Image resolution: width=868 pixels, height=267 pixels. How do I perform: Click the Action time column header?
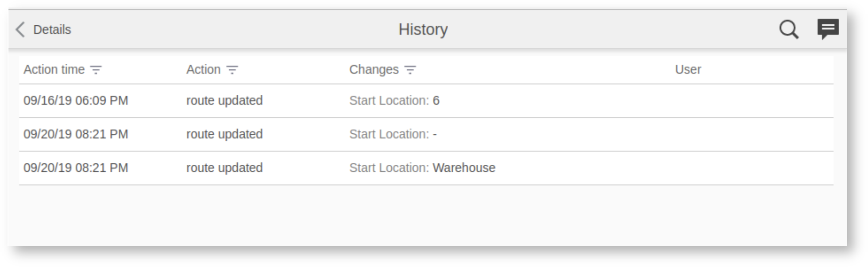[x=55, y=69]
